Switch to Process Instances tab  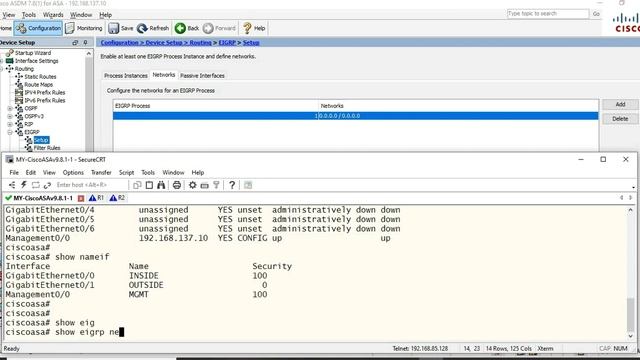[x=125, y=76]
